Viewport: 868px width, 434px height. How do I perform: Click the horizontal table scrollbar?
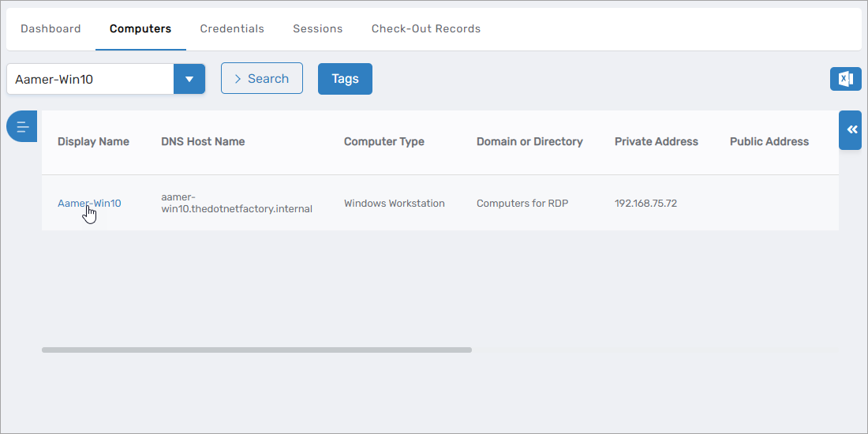(256, 350)
